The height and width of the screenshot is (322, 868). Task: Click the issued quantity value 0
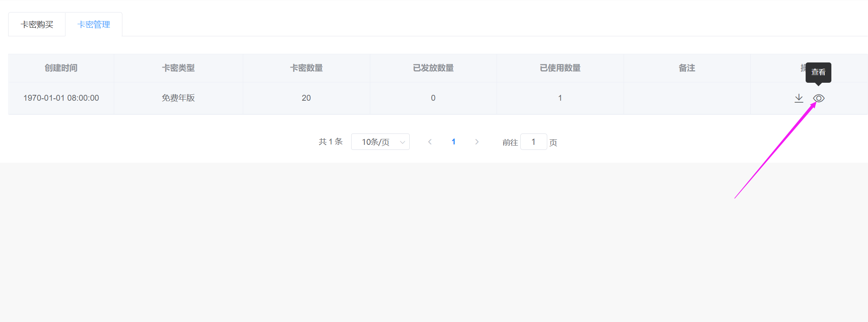pos(433,98)
